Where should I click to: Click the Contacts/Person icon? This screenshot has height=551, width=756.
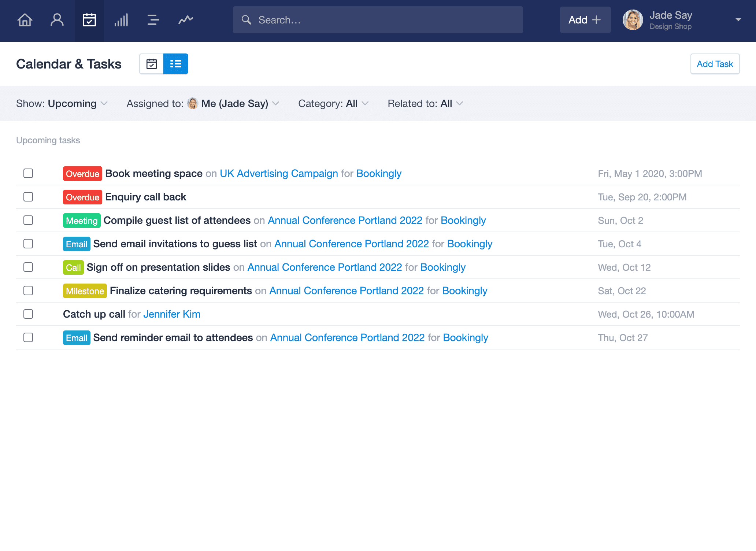[x=56, y=20]
